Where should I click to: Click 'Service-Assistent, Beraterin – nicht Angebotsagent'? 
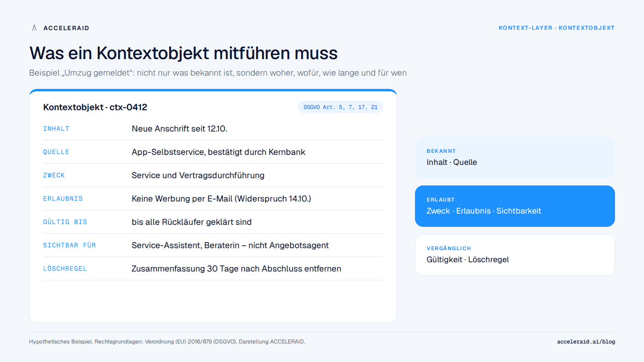(230, 245)
